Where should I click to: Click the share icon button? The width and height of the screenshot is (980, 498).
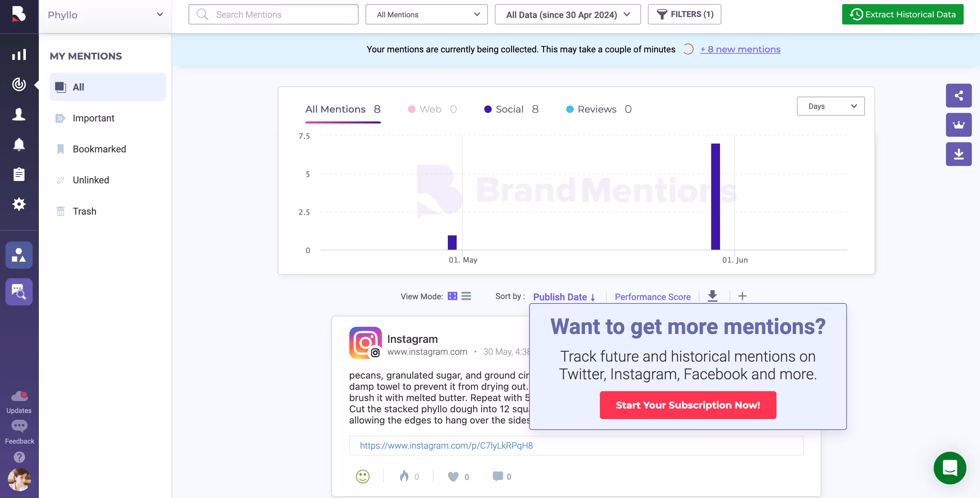pos(958,95)
